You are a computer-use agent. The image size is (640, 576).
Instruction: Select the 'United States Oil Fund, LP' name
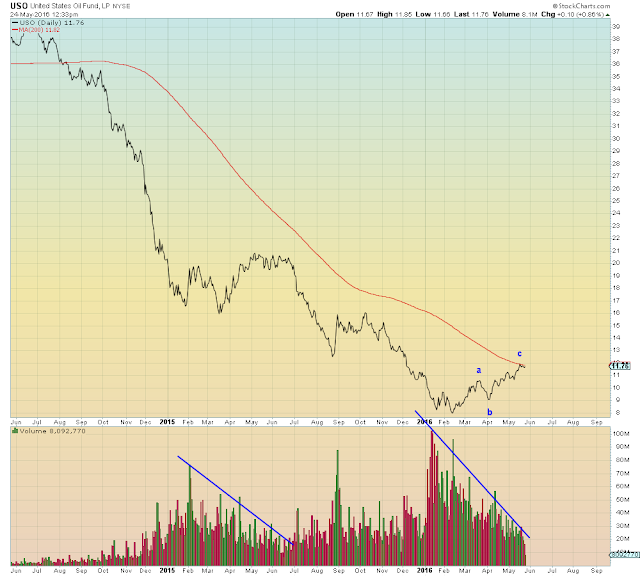[x=70, y=6]
